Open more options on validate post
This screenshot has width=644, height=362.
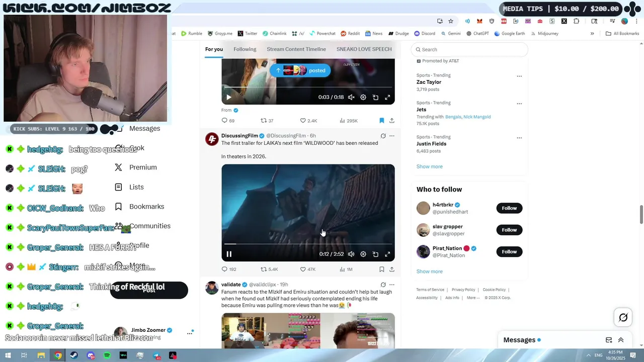392,285
